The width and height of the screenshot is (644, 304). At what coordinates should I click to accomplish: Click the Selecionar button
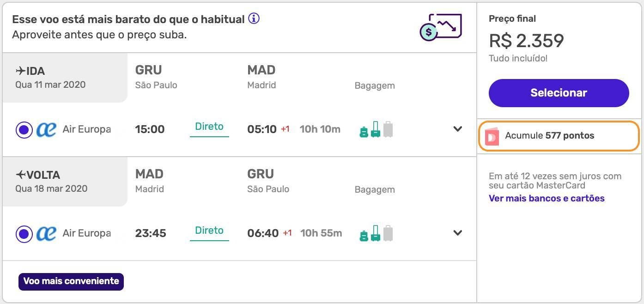pyautogui.click(x=559, y=93)
